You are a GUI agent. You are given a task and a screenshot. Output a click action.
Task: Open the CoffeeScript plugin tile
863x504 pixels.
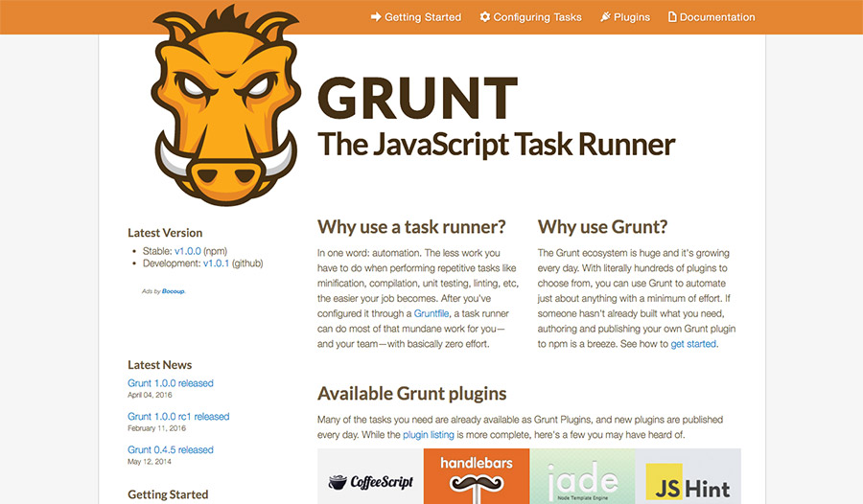click(x=370, y=477)
